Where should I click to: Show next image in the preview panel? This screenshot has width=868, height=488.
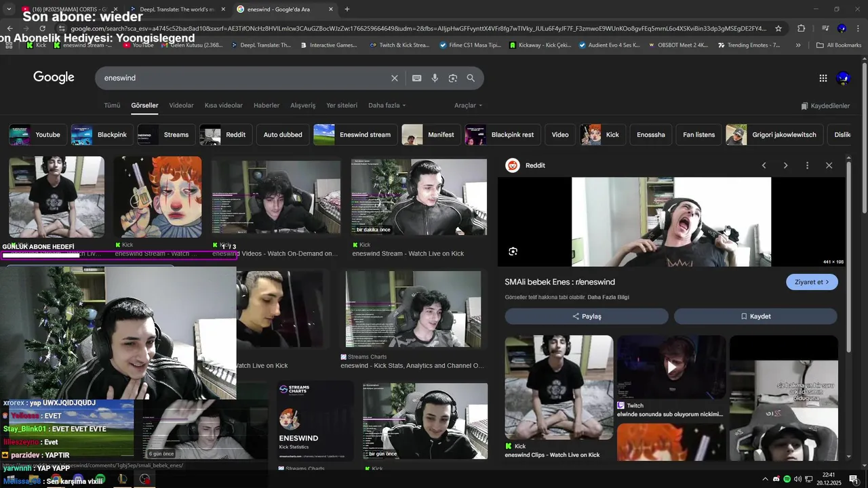785,165
